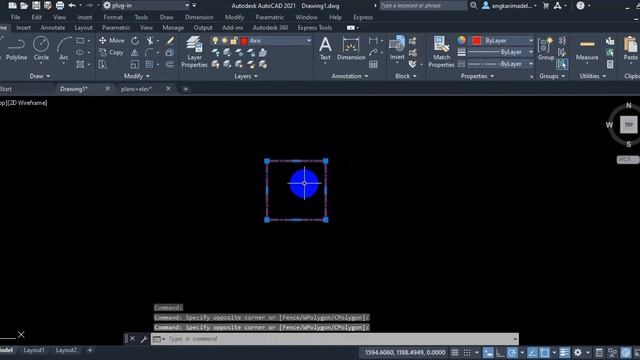640x360 pixels.
Task: Toggle layer on/off lightbulb icon
Action: [215, 40]
